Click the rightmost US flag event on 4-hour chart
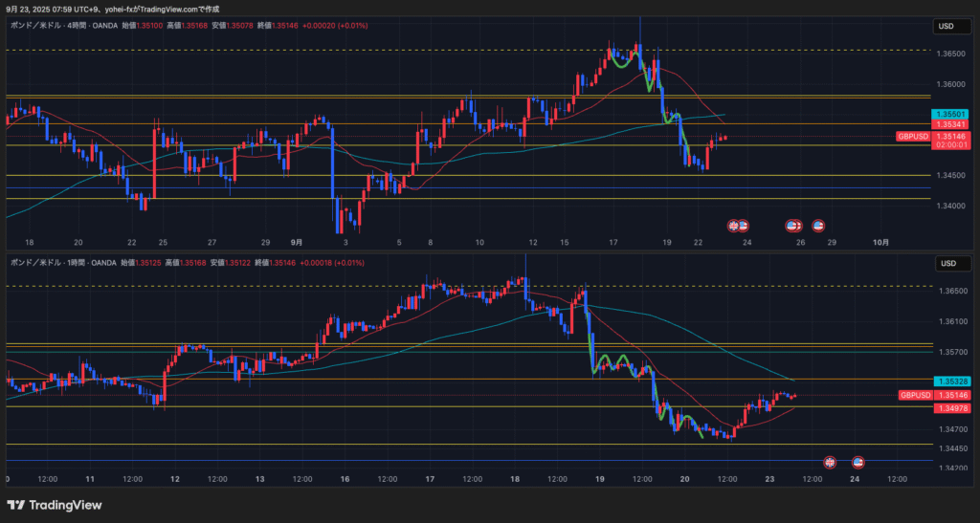The width and height of the screenshot is (980, 523). pos(818,225)
